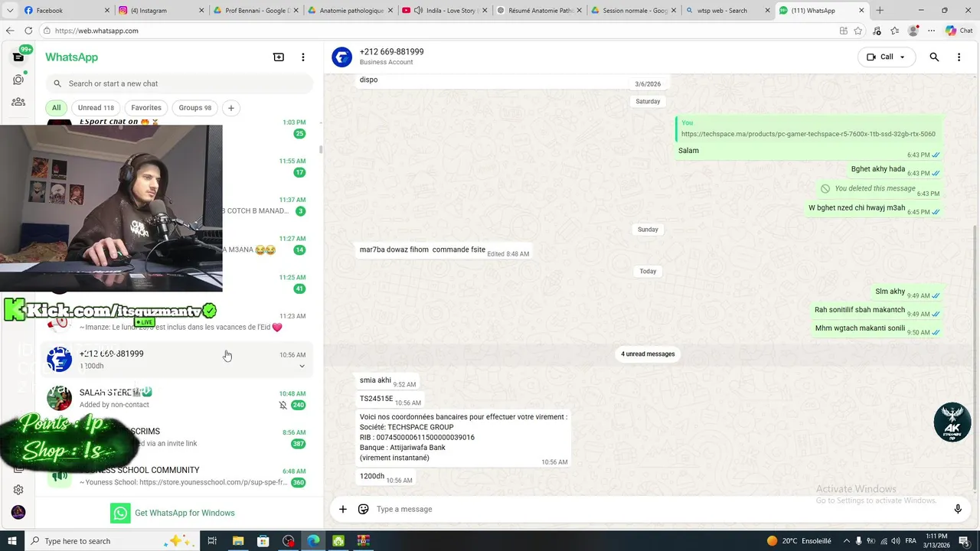Open Task View on the taskbar
The image size is (980, 551).
point(213,541)
